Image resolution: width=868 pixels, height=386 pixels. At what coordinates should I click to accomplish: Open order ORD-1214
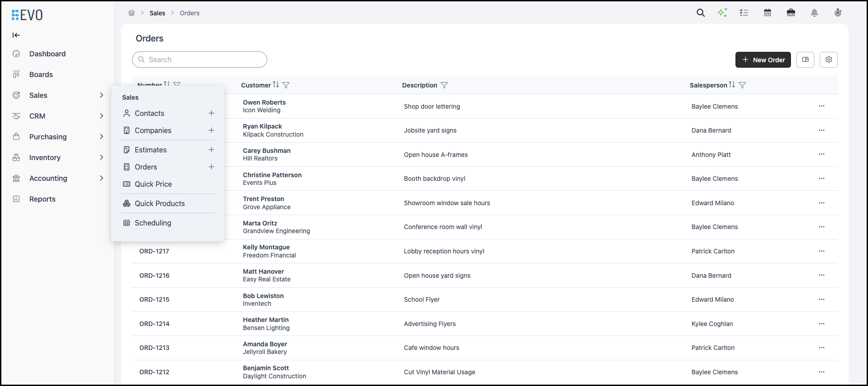pyautogui.click(x=154, y=324)
